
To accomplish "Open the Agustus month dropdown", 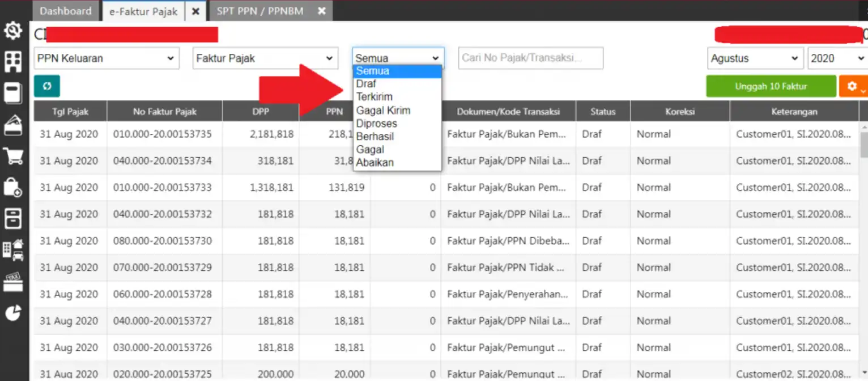I will [755, 58].
